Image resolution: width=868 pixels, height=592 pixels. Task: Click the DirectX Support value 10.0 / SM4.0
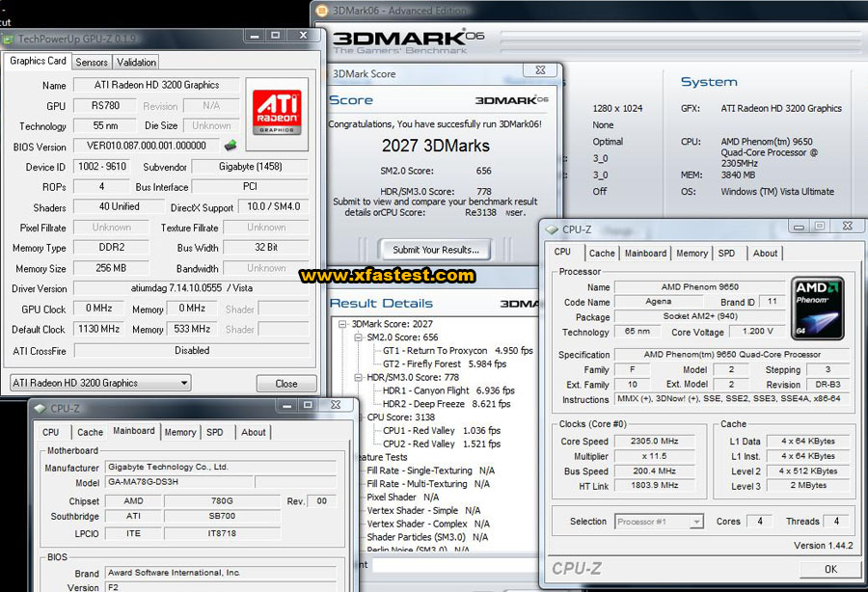(274, 206)
